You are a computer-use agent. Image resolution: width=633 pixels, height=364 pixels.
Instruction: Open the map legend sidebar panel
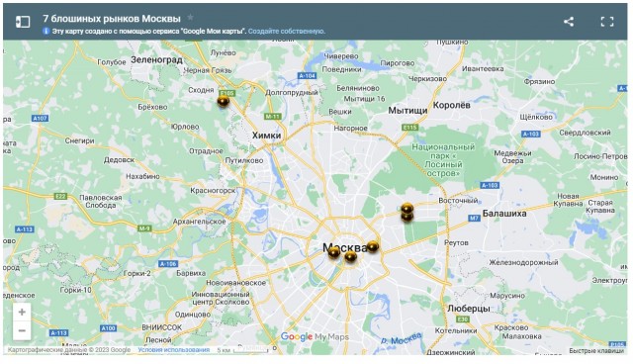[x=23, y=22]
